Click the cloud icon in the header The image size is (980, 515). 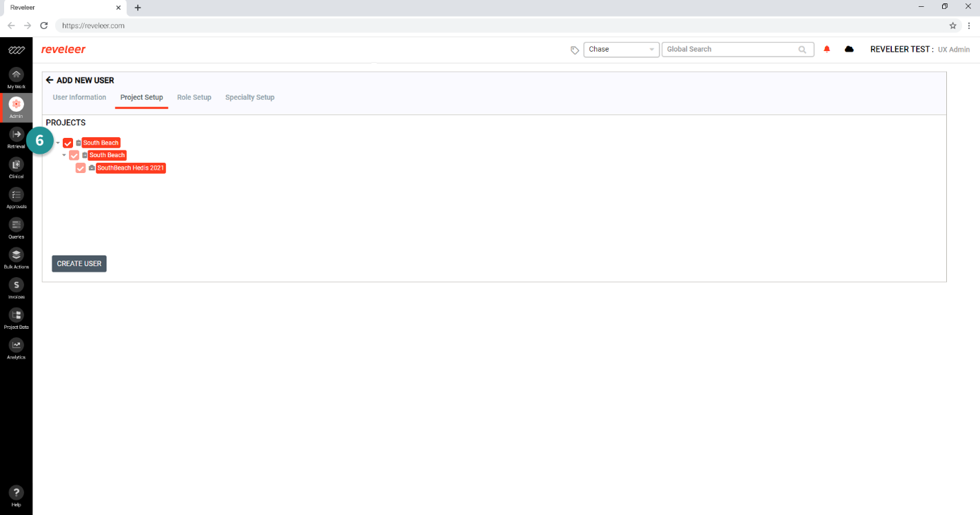[x=849, y=49]
